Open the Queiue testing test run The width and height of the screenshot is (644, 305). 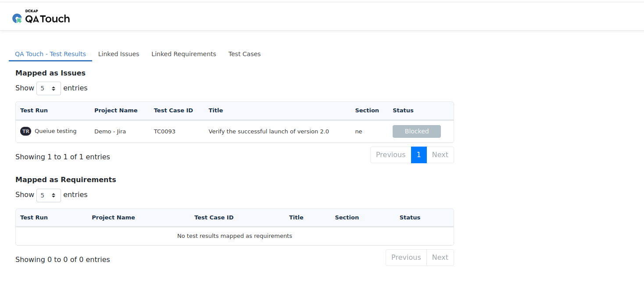(55, 131)
